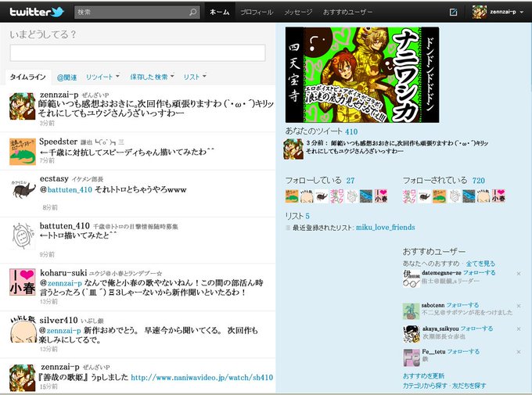This screenshot has width=532, height=395.
Task: Go to ホーム tab
Action: (219, 13)
